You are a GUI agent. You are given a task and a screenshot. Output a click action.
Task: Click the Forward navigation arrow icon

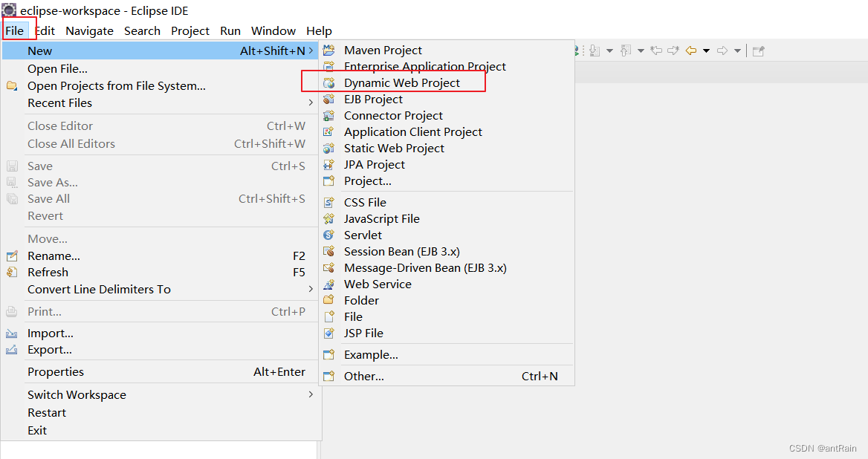point(722,51)
